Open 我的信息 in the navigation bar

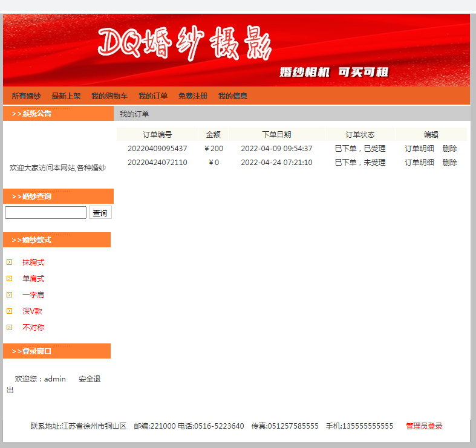click(x=233, y=96)
